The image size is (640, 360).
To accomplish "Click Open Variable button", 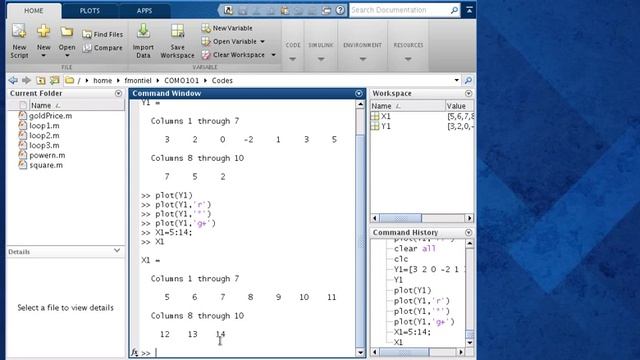I will coord(229,42).
